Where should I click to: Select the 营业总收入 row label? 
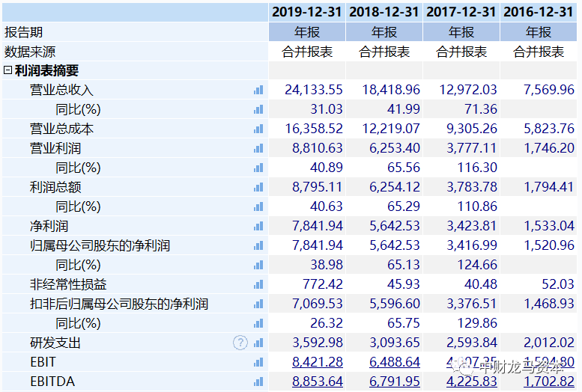pos(61,90)
